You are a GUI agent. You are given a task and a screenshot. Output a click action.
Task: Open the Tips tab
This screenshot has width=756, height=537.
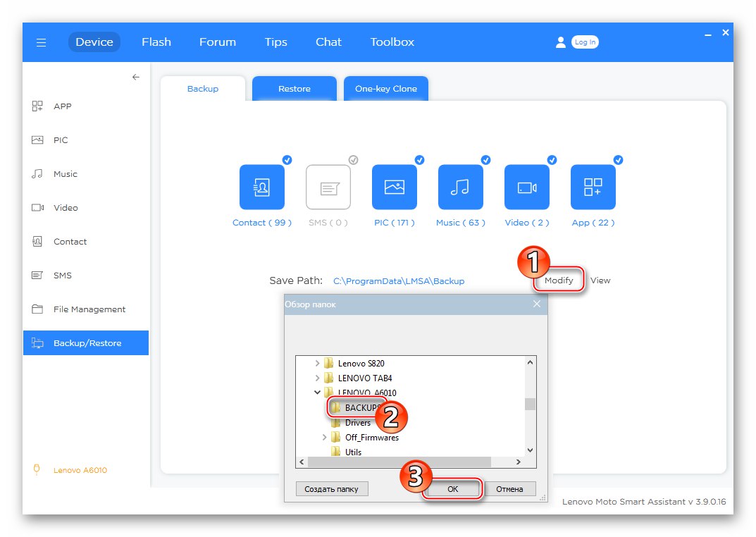pyautogui.click(x=275, y=42)
